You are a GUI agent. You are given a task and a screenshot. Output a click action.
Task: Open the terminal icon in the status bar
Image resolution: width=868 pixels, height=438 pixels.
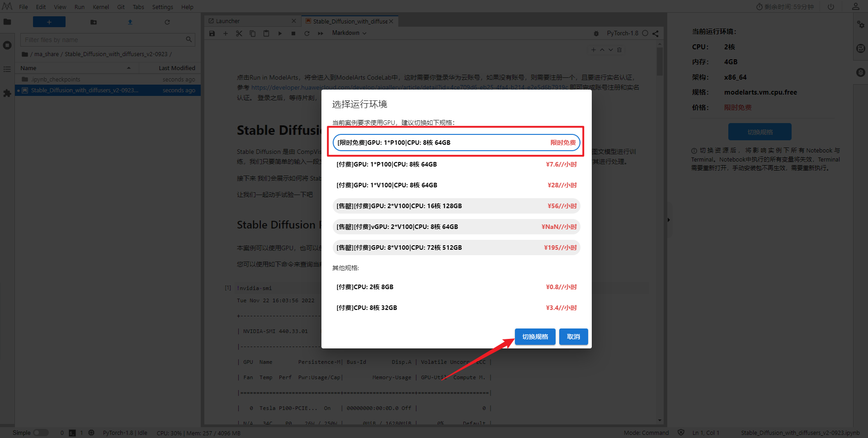pos(72,433)
